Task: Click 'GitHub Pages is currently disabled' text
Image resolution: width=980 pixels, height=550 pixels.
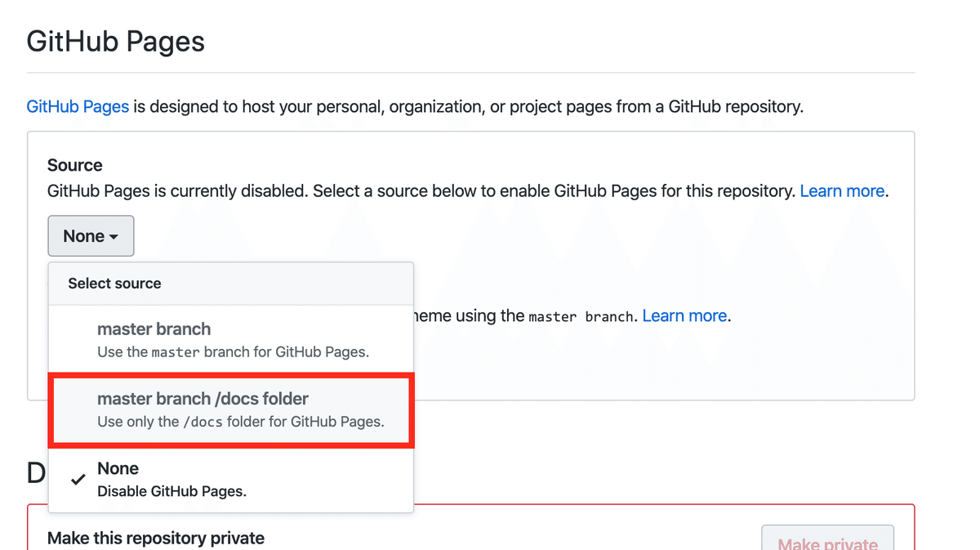Action: tap(178, 191)
